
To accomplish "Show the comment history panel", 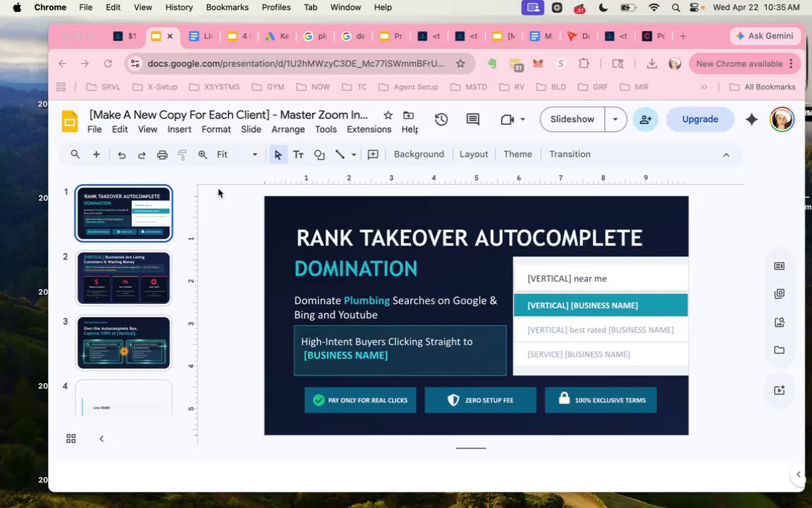I will [x=473, y=119].
